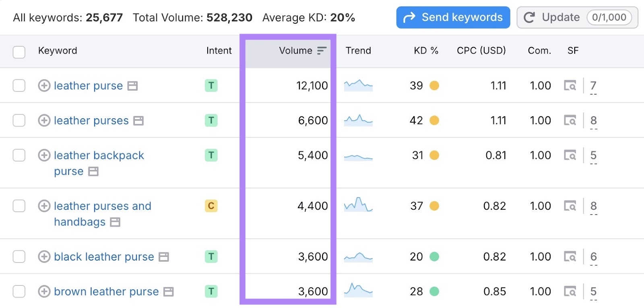Viewport: 644px width, 308px height.
Task: Click the sort icon in Volume header
Action: [x=322, y=51]
